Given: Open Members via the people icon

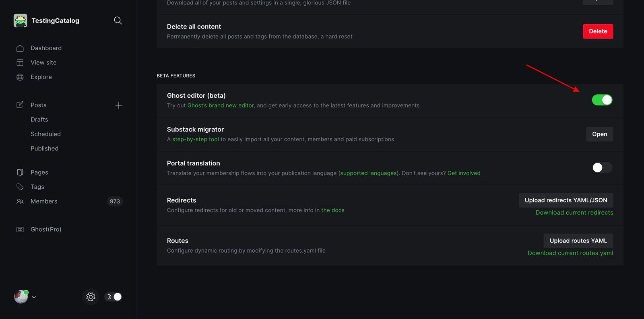Looking at the screenshot, I should coord(20,201).
